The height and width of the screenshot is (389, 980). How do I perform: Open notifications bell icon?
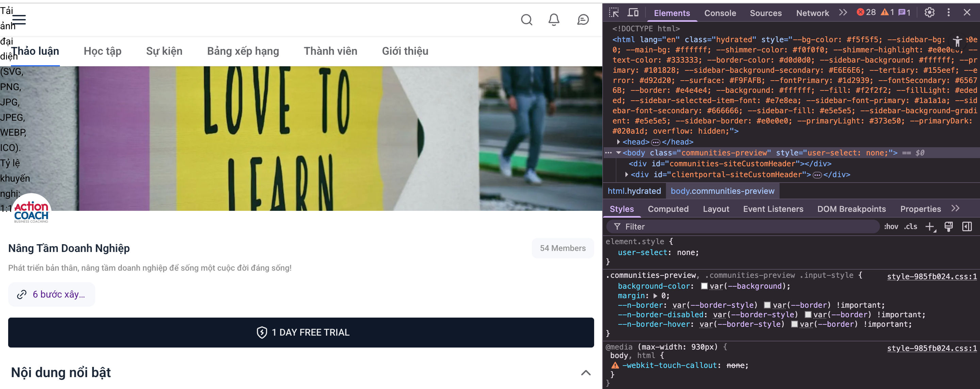point(554,19)
